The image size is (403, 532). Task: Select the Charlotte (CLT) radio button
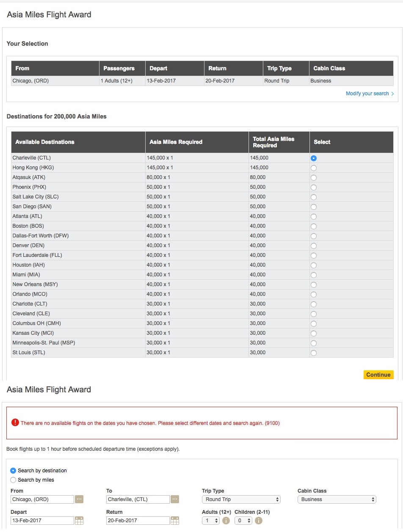pyautogui.click(x=314, y=304)
